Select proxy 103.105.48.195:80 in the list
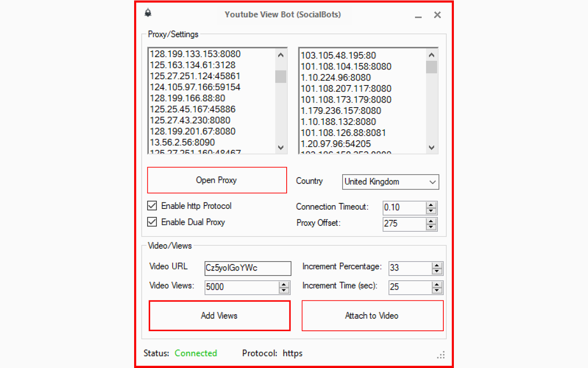The width and height of the screenshot is (588, 368). (x=338, y=56)
